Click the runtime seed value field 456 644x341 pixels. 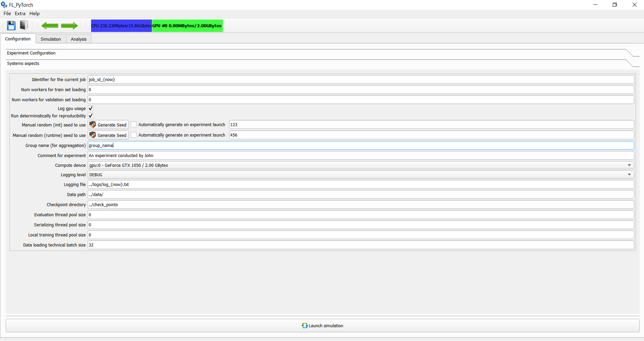tap(432, 135)
